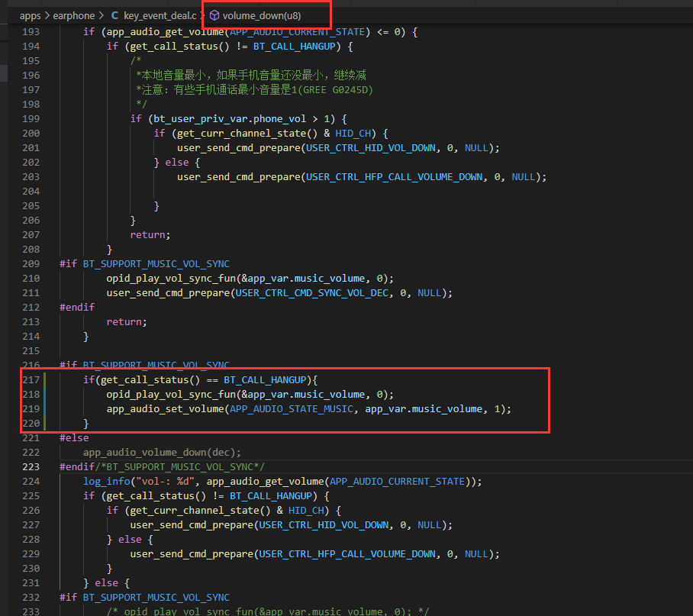The image size is (693, 616).
Task: Open the volume_down(u8) symbol breadcrumb
Action: pyautogui.click(x=262, y=16)
